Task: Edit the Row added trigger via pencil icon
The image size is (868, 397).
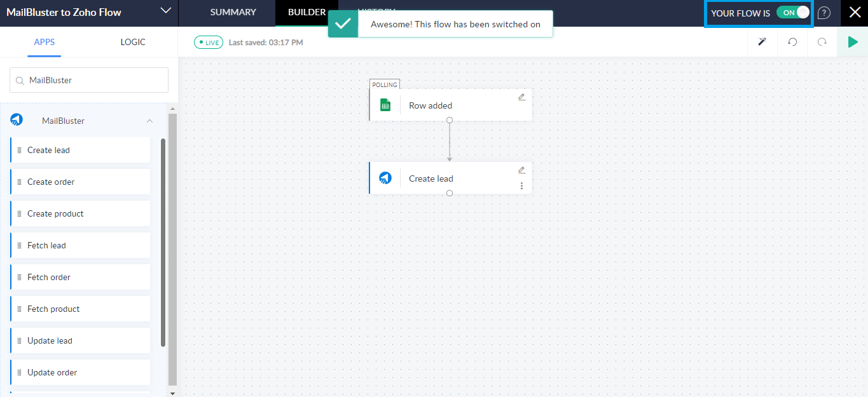Action: click(521, 97)
